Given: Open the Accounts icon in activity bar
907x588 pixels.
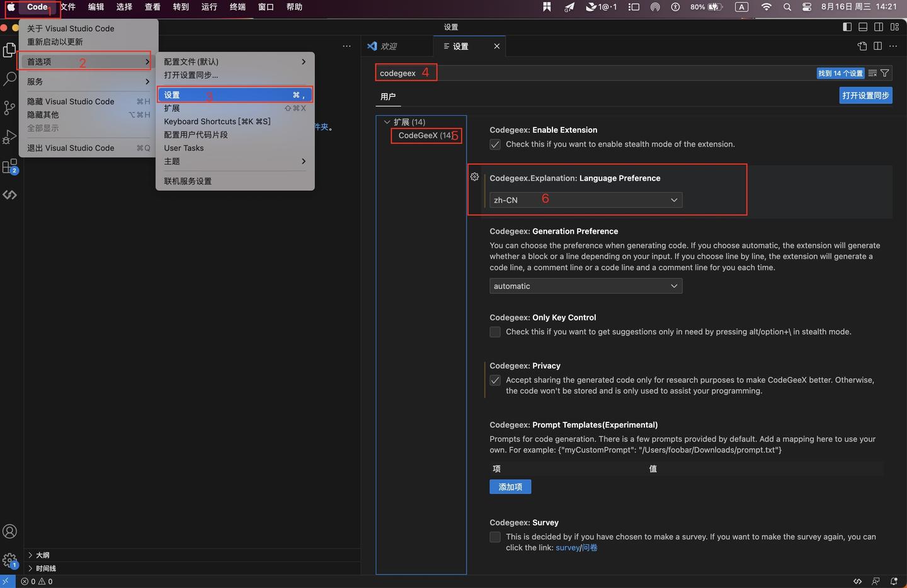Looking at the screenshot, I should point(9,531).
